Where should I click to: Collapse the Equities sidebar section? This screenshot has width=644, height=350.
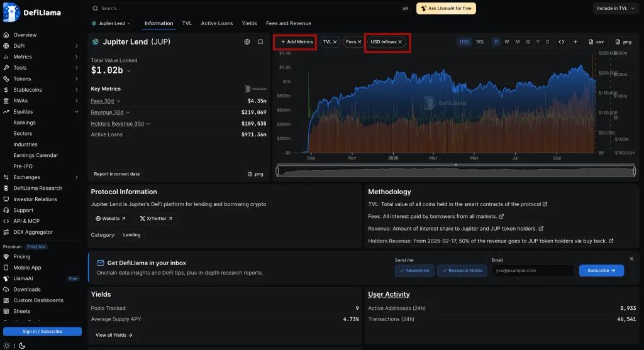(76, 112)
